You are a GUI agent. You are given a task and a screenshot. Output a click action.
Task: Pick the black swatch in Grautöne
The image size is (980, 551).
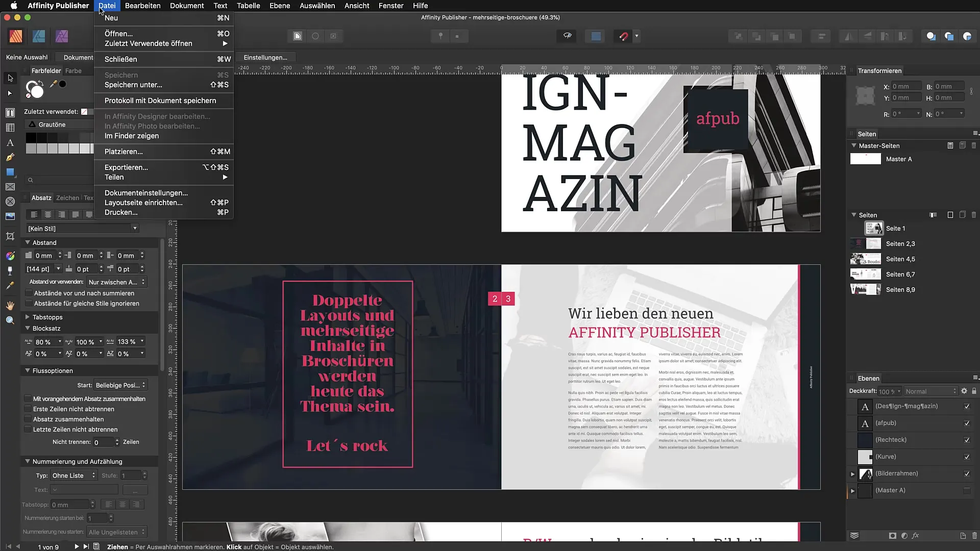point(31,138)
